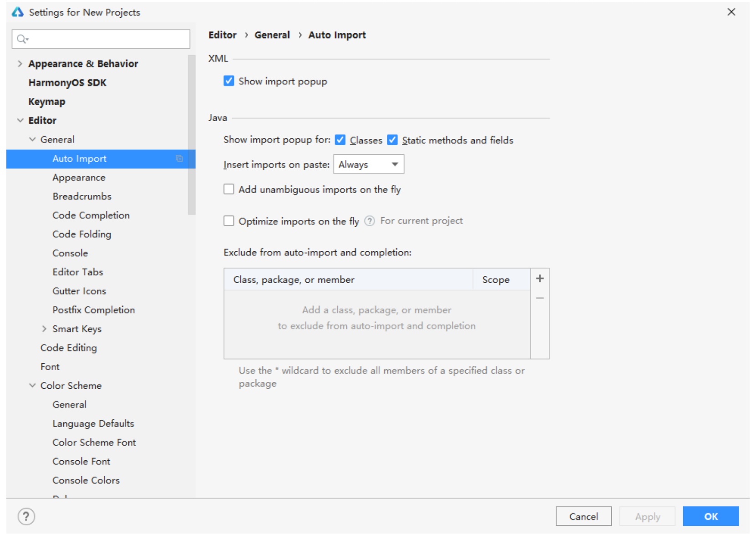Open help with the question mark button
756x534 pixels.
(x=26, y=516)
